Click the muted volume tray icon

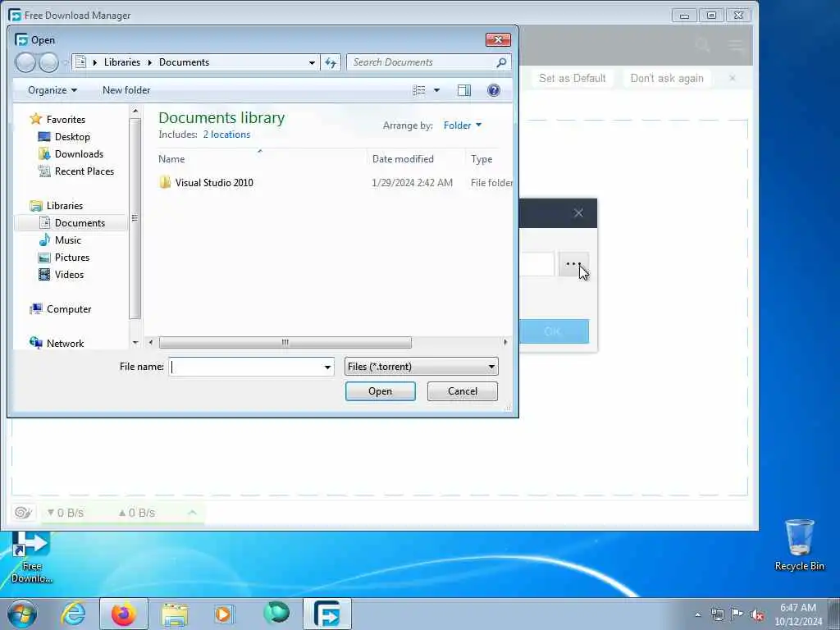(757, 615)
